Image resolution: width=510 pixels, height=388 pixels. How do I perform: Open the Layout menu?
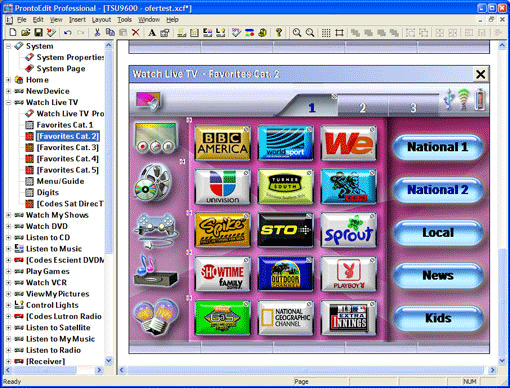101,20
